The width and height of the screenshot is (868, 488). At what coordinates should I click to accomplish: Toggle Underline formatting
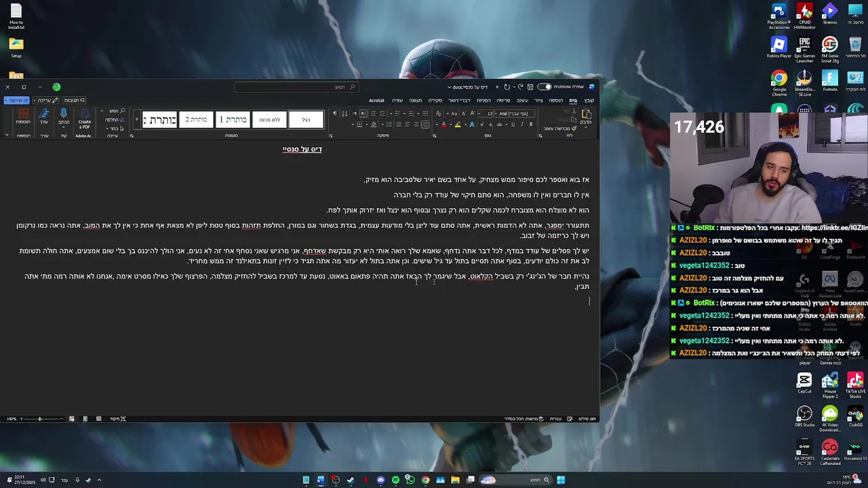pyautogui.click(x=513, y=124)
